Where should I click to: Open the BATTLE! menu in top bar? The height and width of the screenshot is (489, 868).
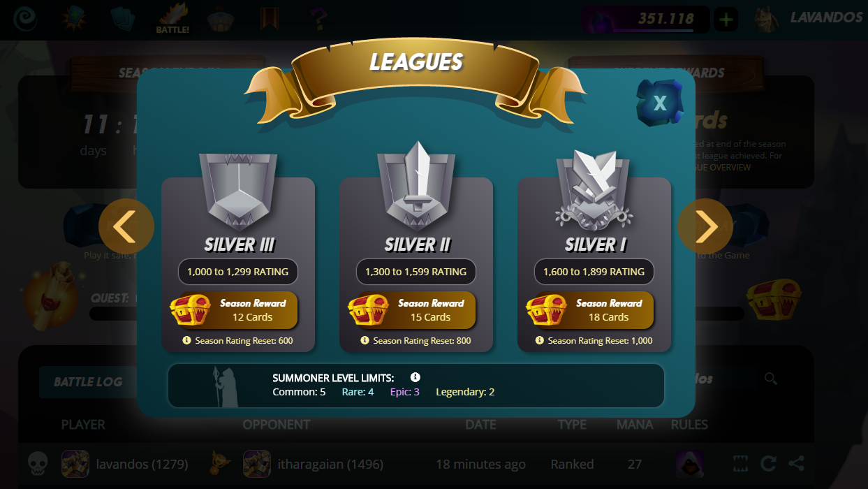(172, 19)
